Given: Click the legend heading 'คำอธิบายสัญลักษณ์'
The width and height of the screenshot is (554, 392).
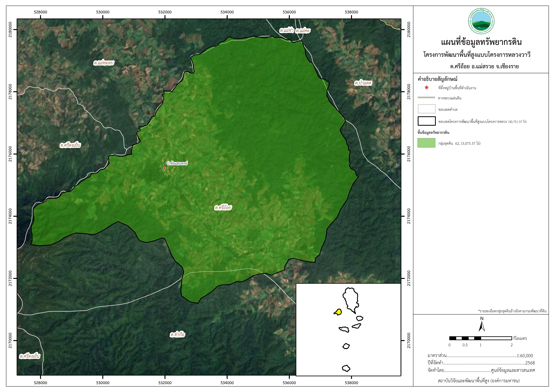Looking at the screenshot, I should (x=438, y=79).
